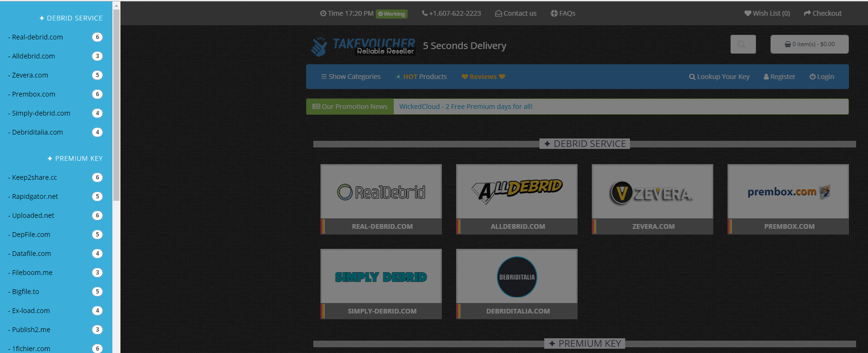This screenshot has height=353, width=868.
Task: Select 1fichier.com in sidebar
Action: tap(31, 349)
